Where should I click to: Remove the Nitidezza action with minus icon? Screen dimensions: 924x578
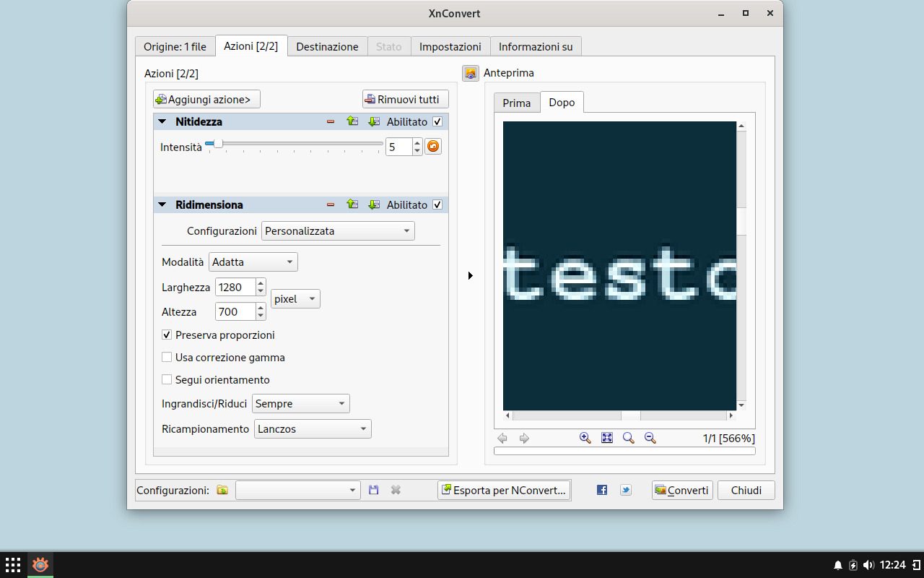coord(331,121)
